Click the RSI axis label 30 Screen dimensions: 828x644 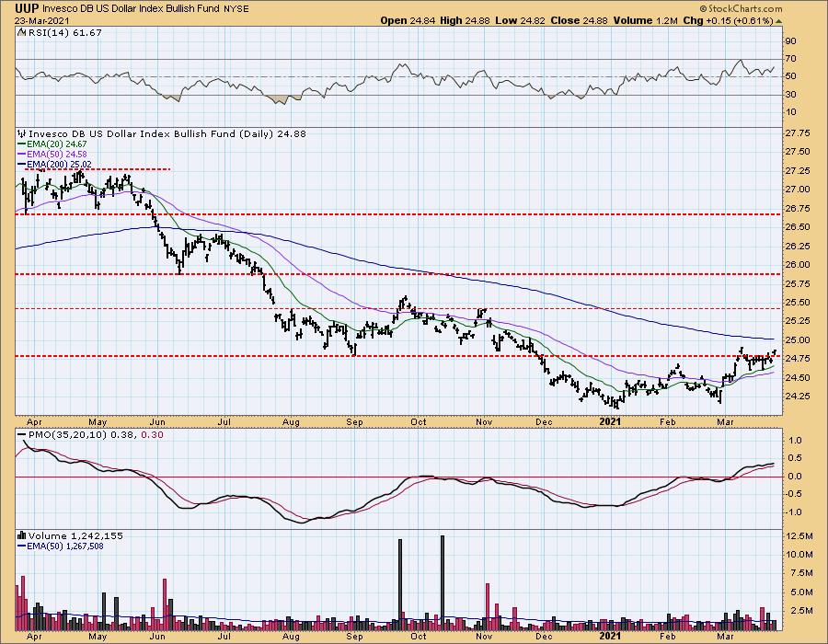(x=791, y=95)
